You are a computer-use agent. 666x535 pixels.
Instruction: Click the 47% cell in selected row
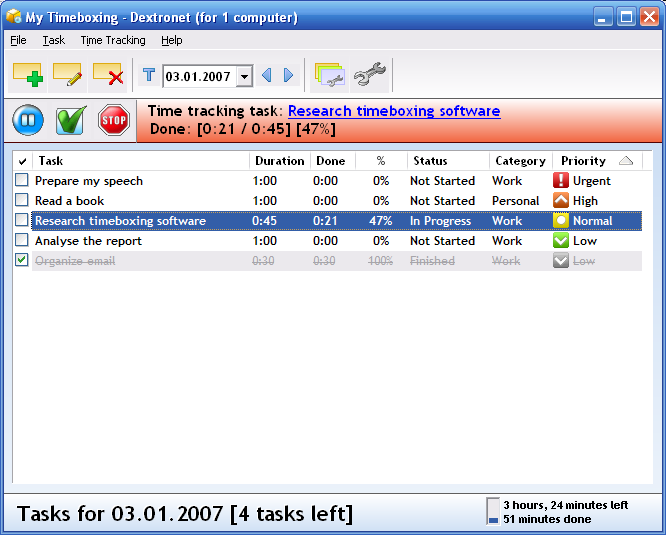[381, 221]
